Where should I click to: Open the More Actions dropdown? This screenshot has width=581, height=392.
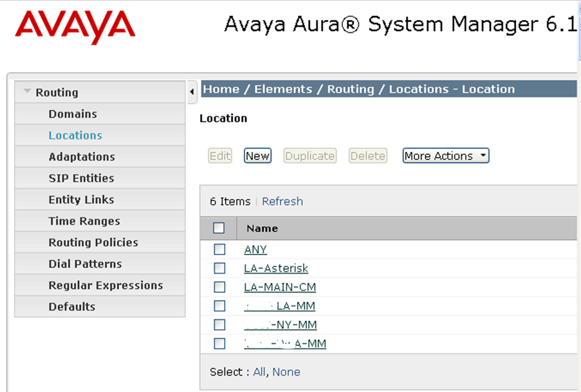tap(446, 156)
